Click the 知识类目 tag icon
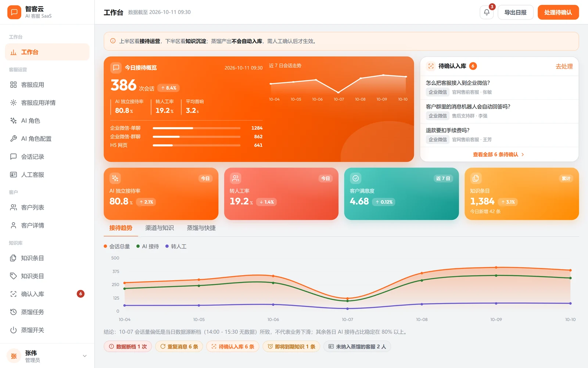Image resolution: width=588 pixels, height=368 pixels. point(14,276)
